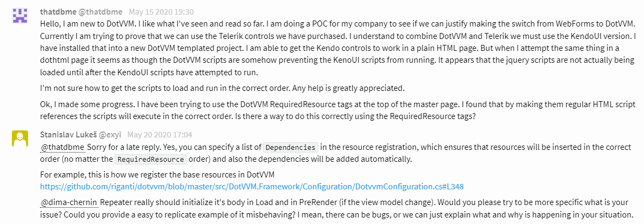Image resolution: width=644 pixels, height=224 pixels.
Task: Click Stanislav Lukeš's yellow-green avatar
Action: [20, 139]
